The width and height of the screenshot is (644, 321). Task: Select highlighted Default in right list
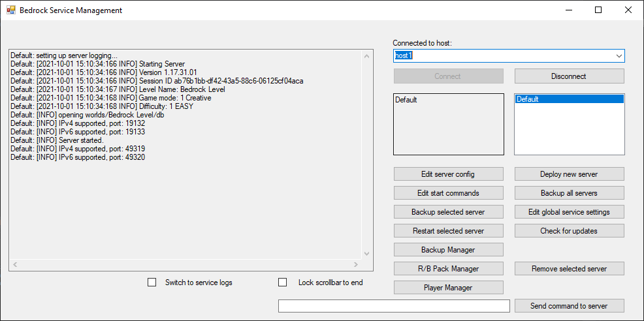570,99
